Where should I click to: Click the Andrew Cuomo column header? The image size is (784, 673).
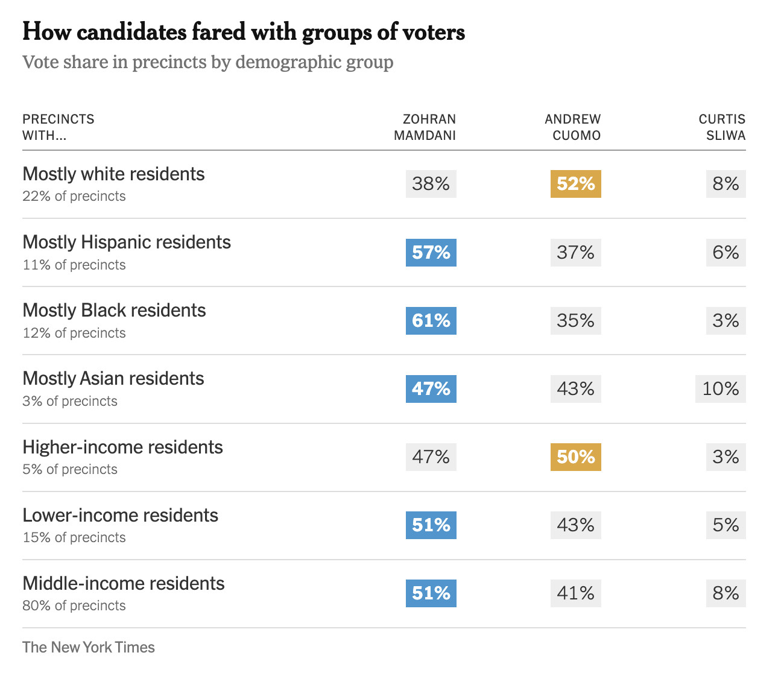click(x=572, y=127)
